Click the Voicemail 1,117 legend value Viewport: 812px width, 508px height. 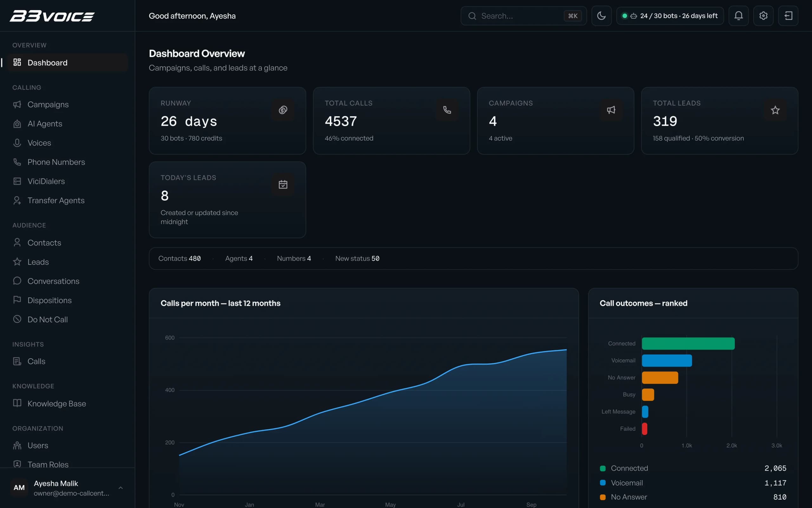[x=775, y=483]
